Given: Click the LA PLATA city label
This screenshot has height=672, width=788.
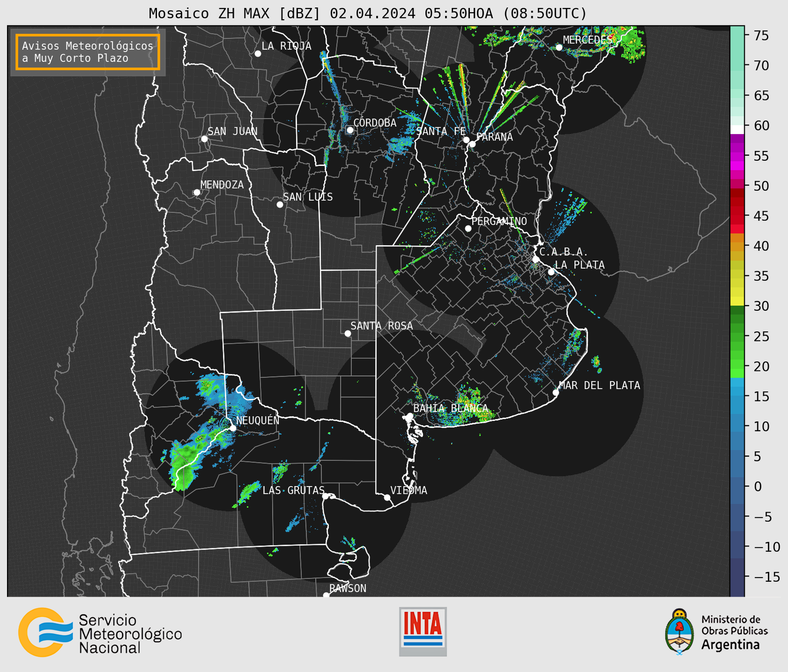Looking at the screenshot, I should [x=580, y=265].
